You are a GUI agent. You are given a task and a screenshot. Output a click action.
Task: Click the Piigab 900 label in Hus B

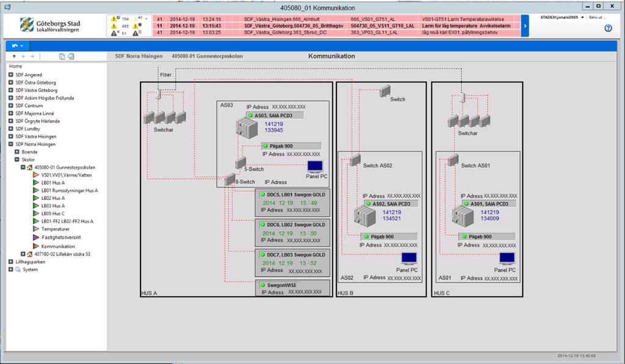[382, 237]
